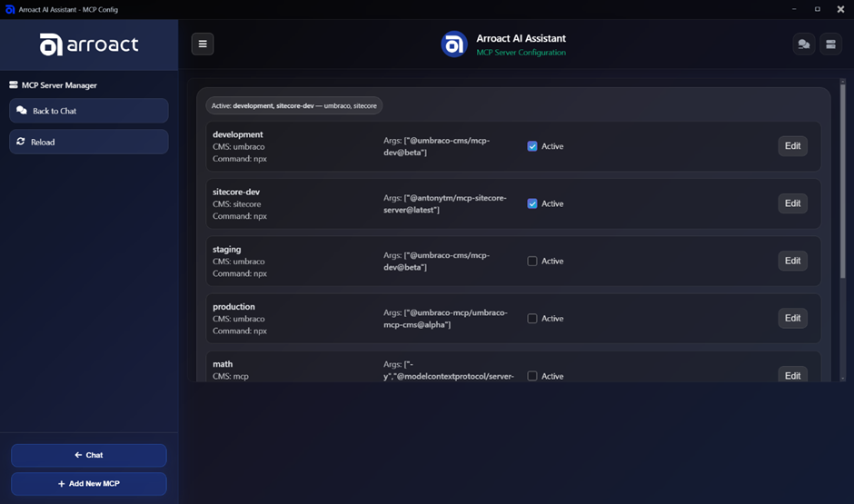Viewport: 854px width, 504px height.
Task: Select Back to Chat in sidebar
Action: [88, 111]
